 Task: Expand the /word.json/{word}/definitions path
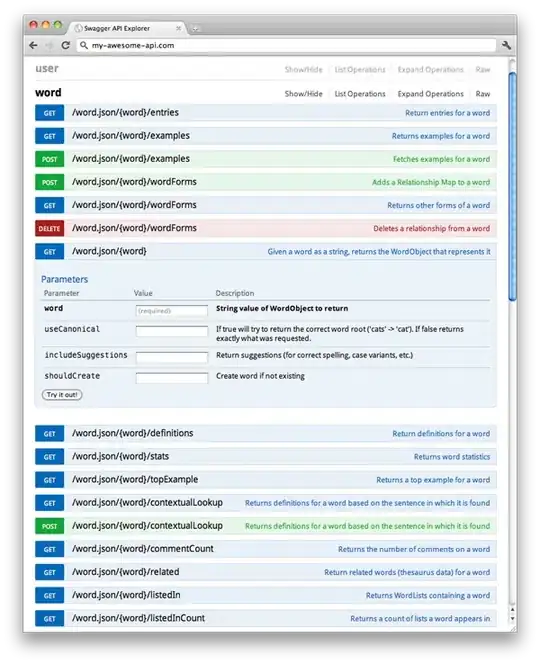(133, 433)
